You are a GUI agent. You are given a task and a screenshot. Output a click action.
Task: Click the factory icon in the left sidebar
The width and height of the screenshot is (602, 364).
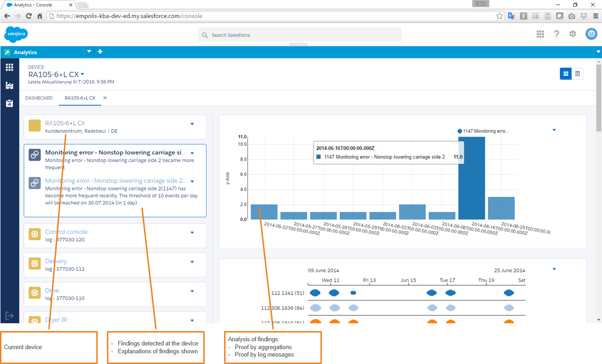click(x=9, y=85)
